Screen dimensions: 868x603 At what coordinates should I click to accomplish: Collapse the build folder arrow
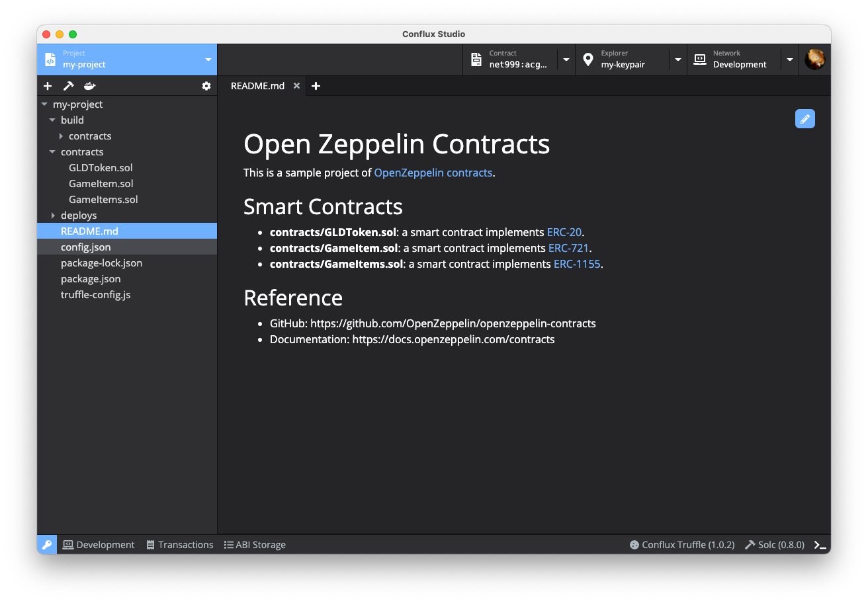click(52, 120)
